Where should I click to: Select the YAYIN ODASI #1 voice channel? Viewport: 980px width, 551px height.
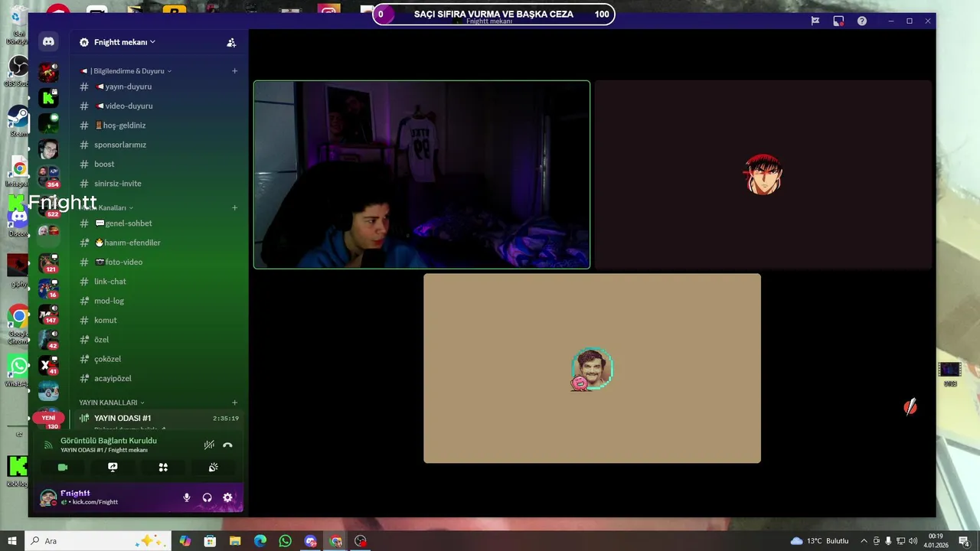click(158, 418)
